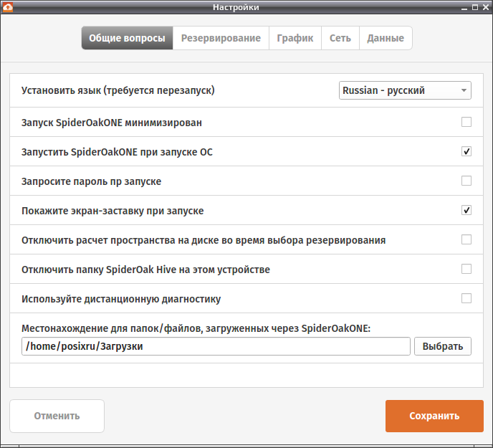Screen dimensions: 493x448
Task: Tick Отключить папку SpiderOak Hive checkbox
Action: [x=466, y=269]
